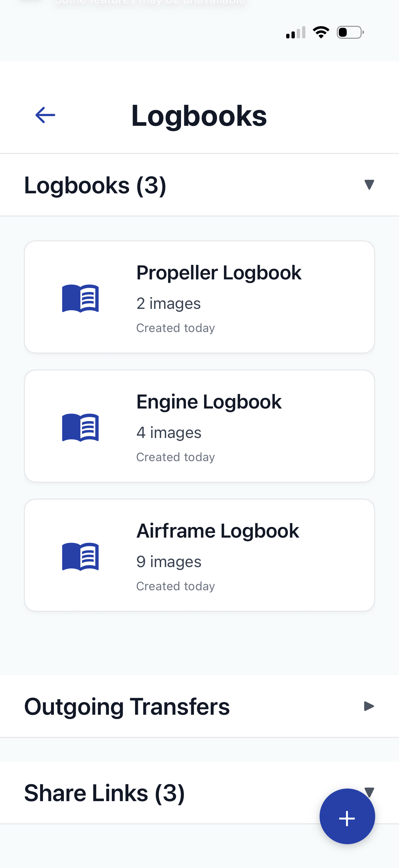Screen dimensions: 399x868
Task: Tap the cellular signal bars
Action: click(295, 32)
